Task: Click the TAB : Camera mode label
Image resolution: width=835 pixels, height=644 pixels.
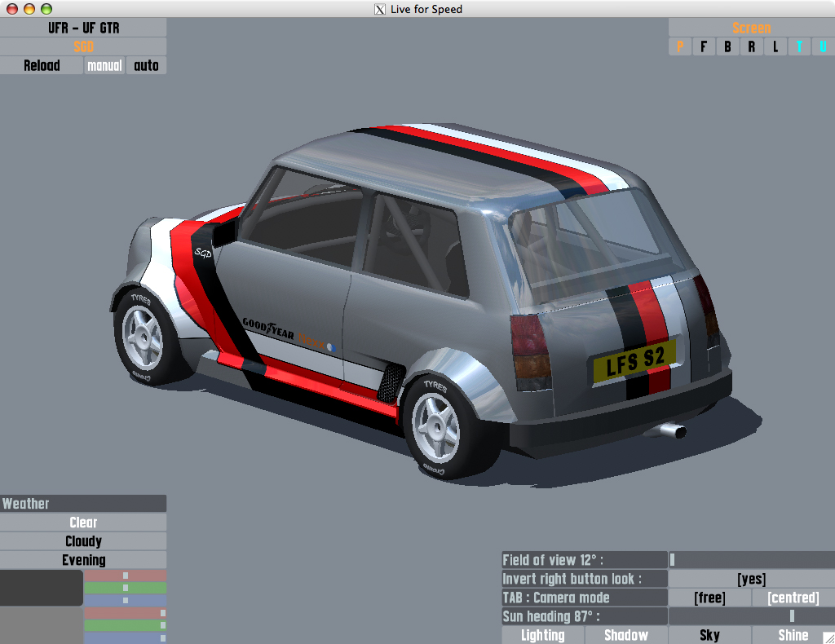Action: click(x=584, y=598)
